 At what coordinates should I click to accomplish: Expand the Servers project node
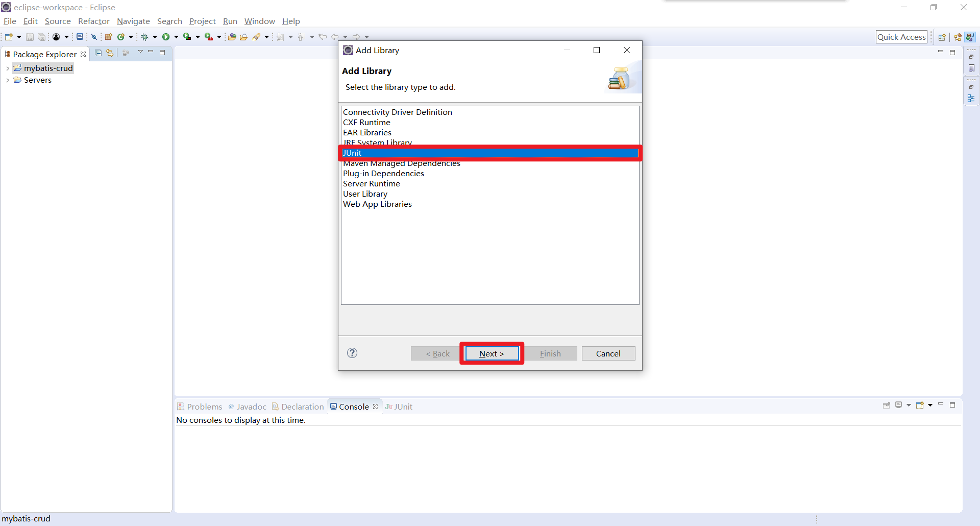(x=8, y=80)
